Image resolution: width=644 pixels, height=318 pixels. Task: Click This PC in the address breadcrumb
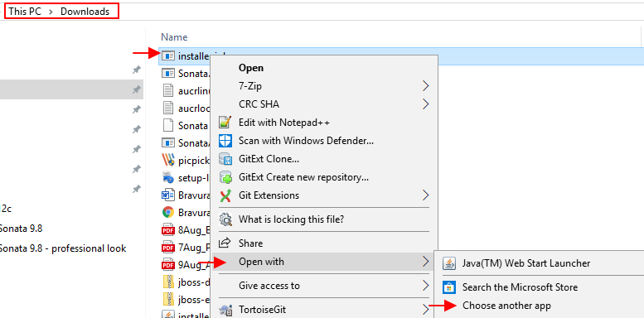coord(25,12)
